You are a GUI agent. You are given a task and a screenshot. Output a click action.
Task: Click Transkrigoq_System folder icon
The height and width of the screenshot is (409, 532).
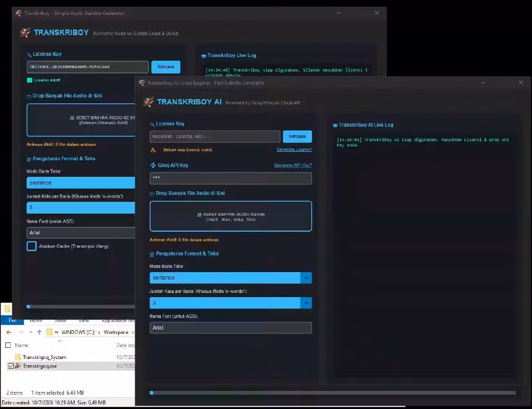18,357
